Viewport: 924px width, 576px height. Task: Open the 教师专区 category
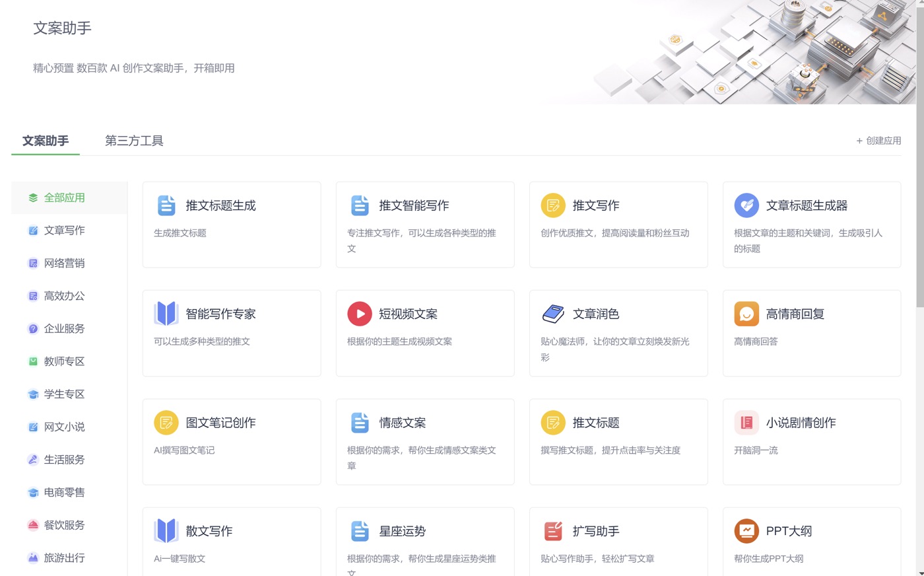click(69, 361)
